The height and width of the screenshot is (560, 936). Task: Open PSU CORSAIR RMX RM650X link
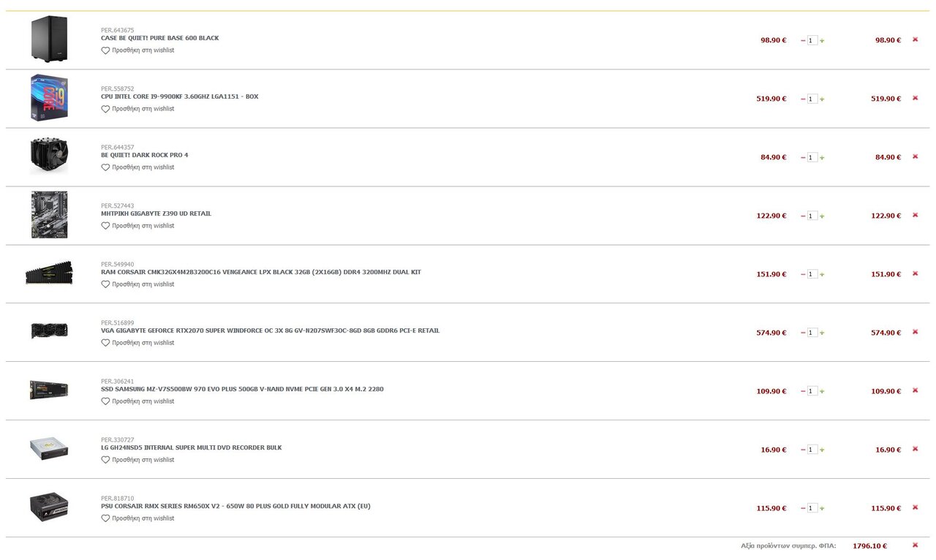coord(235,506)
